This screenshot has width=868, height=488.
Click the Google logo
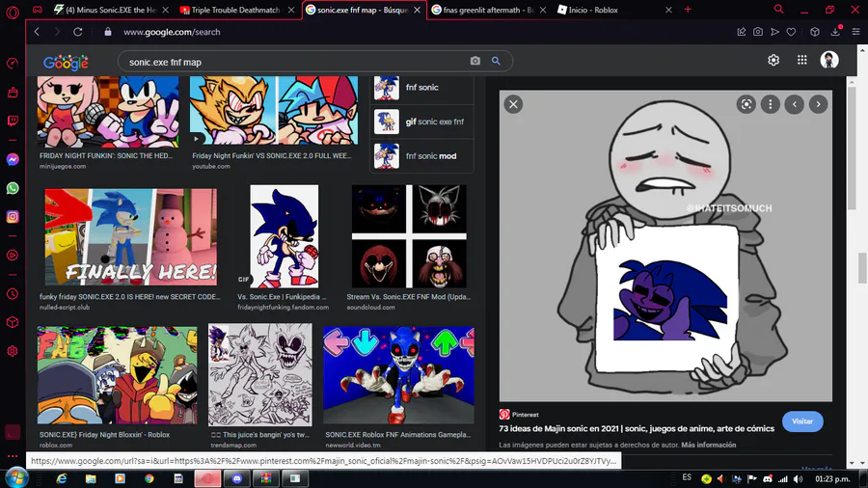[66, 63]
